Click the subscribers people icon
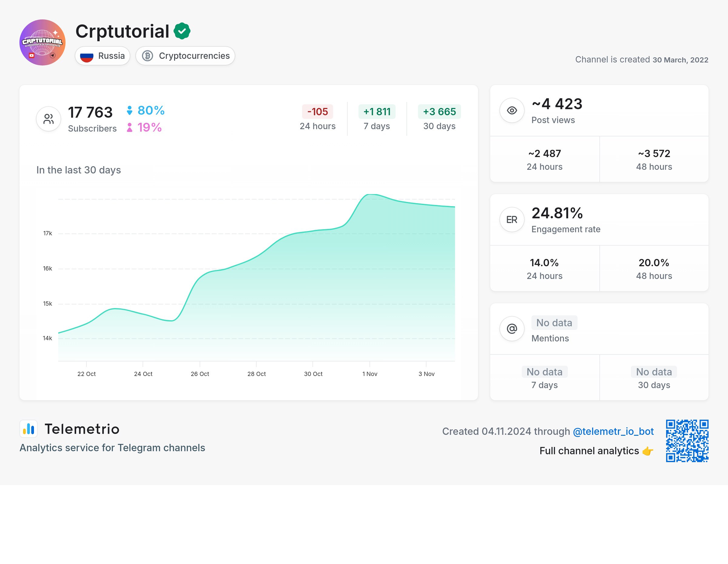Screen dimensions: 728x564 [x=49, y=119]
